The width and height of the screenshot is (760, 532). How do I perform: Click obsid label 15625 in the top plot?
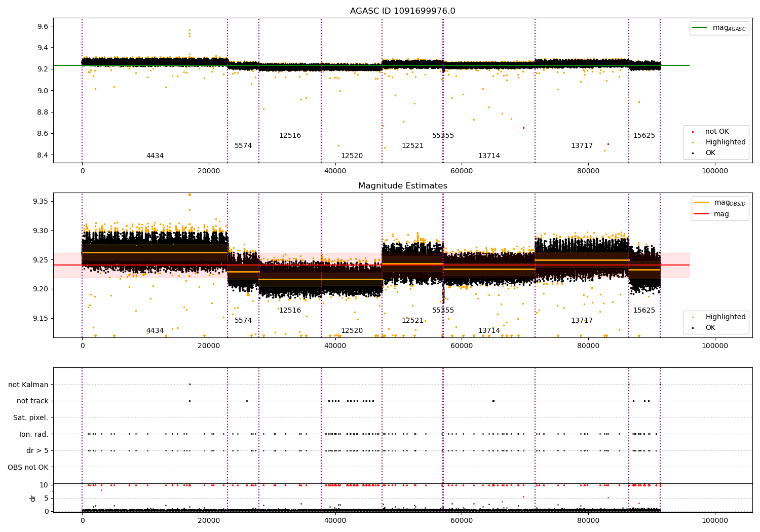click(644, 136)
